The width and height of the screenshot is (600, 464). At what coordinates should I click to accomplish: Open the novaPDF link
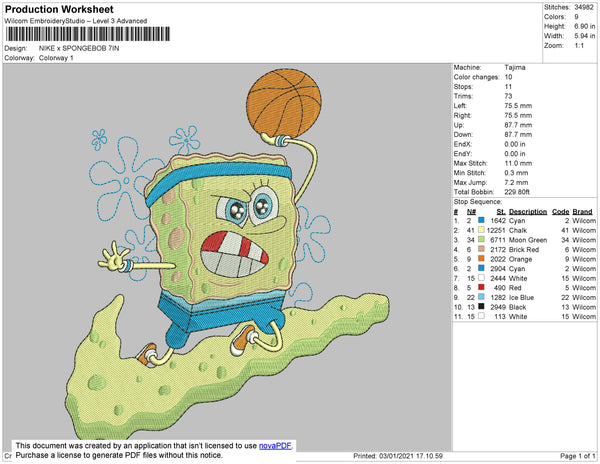pos(275,446)
